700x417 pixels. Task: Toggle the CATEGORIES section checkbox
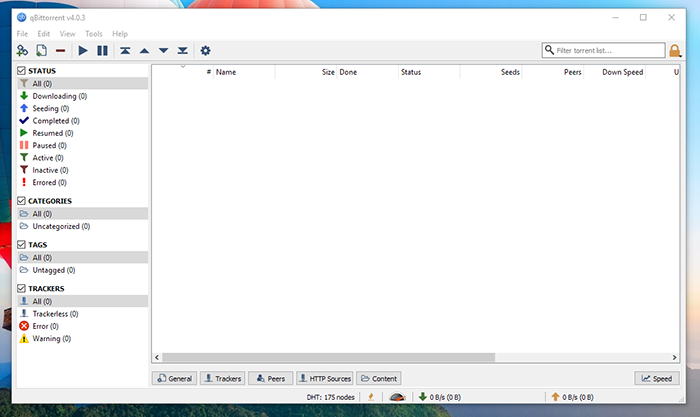(x=21, y=201)
